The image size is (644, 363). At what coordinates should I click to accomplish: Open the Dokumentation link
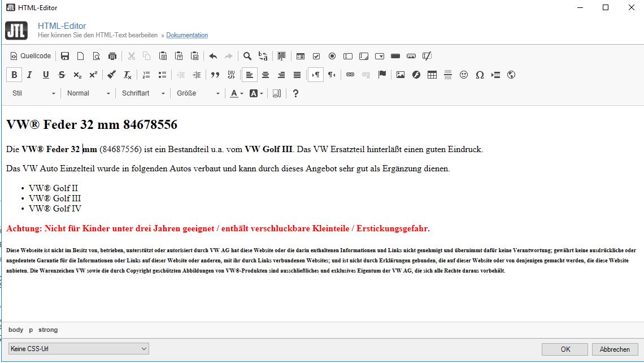(x=187, y=35)
